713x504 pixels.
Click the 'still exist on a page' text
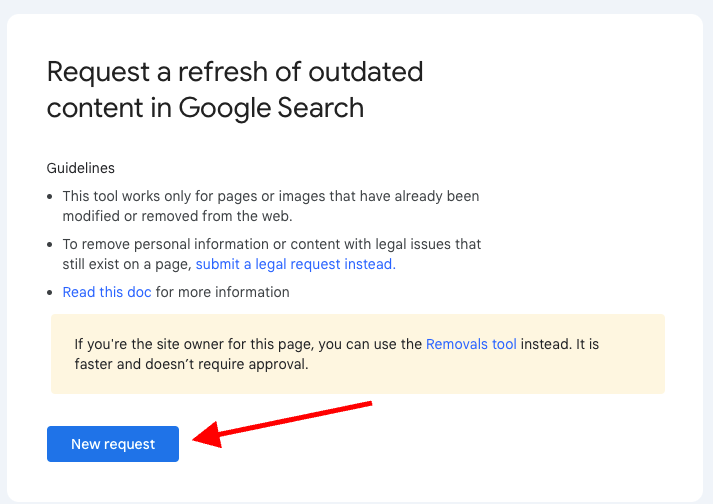(126, 264)
